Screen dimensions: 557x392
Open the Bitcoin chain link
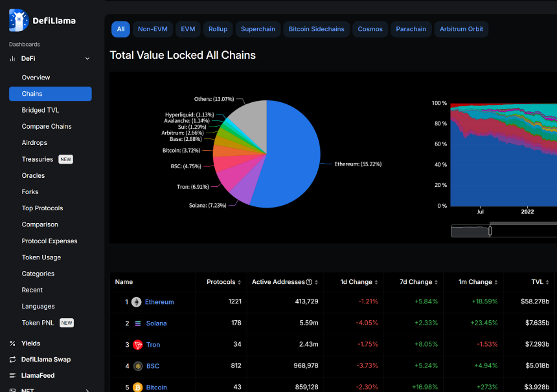coord(156,387)
